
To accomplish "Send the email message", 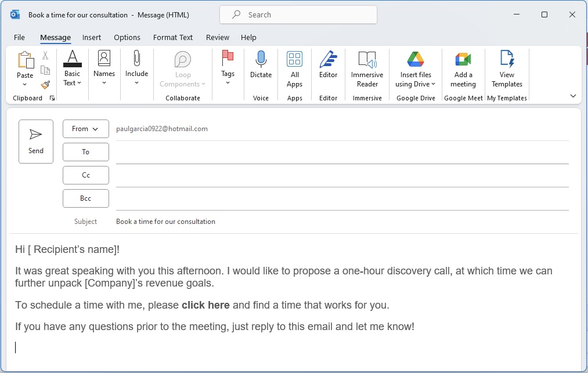I will pos(36,142).
